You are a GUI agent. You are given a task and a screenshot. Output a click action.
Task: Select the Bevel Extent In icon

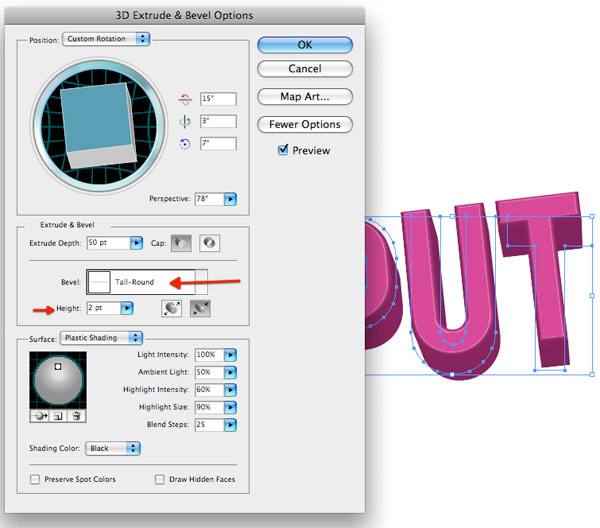pos(200,308)
